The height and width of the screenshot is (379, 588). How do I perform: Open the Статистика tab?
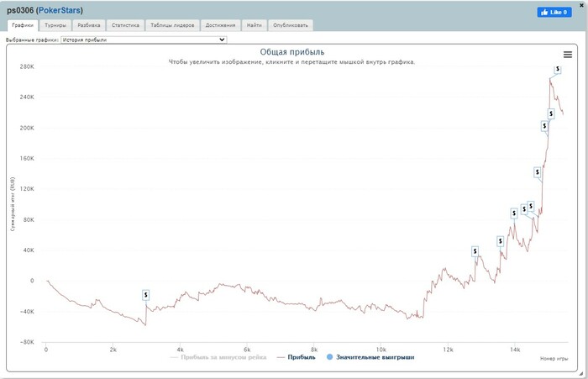(125, 25)
